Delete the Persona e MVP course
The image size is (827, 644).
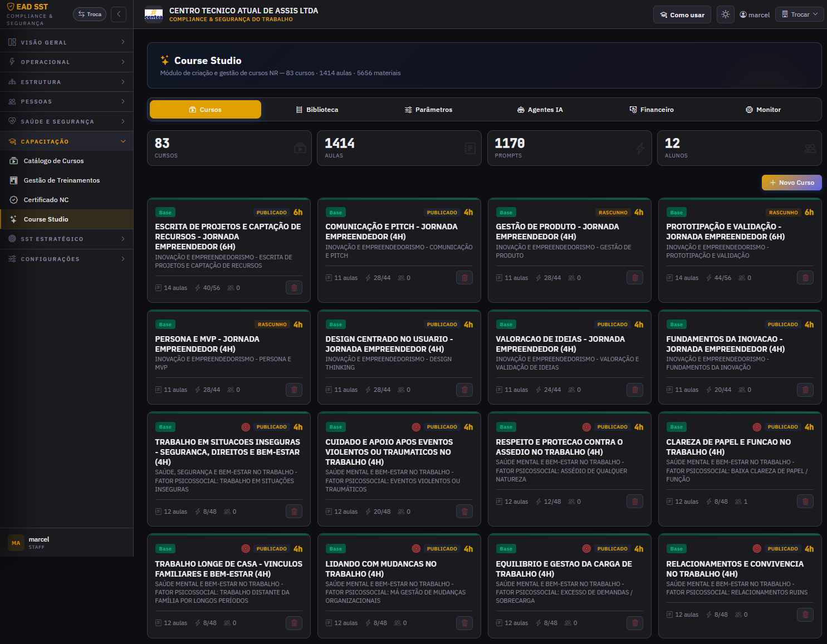pyautogui.click(x=294, y=390)
